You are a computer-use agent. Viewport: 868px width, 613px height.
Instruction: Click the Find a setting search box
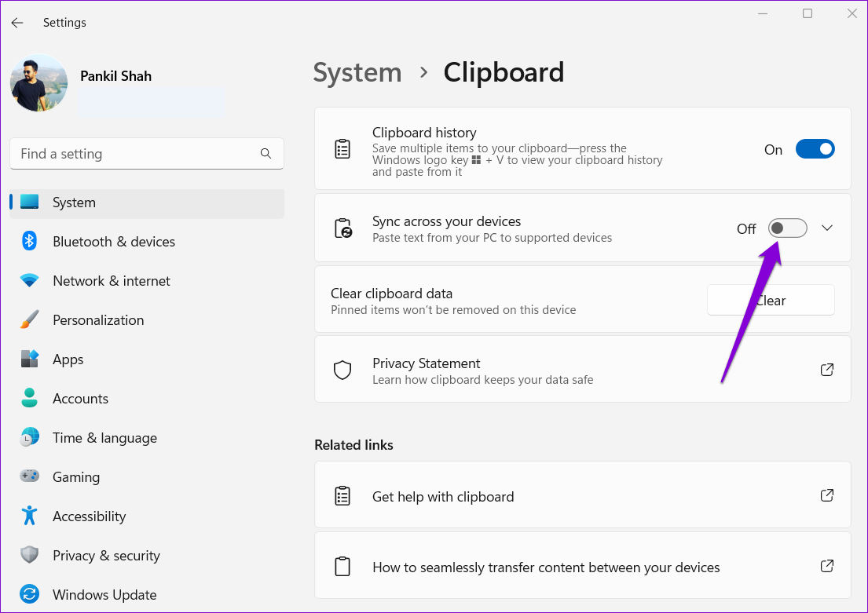point(147,154)
